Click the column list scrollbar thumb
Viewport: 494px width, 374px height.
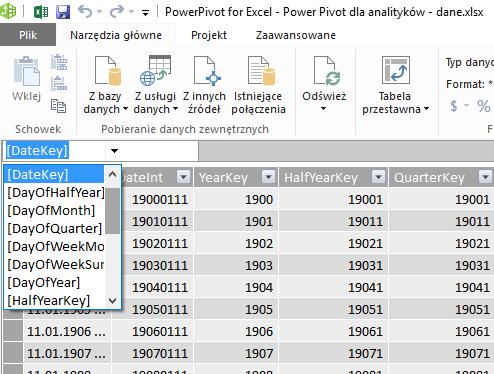click(x=114, y=211)
